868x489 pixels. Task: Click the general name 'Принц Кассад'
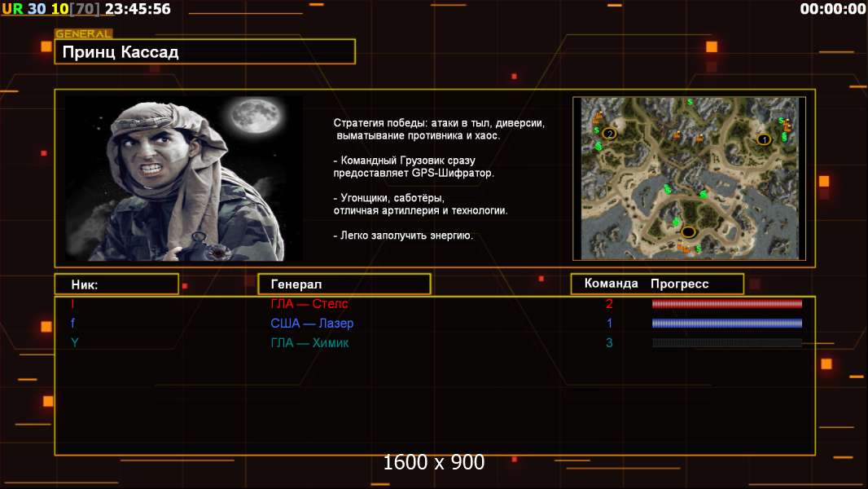(121, 52)
